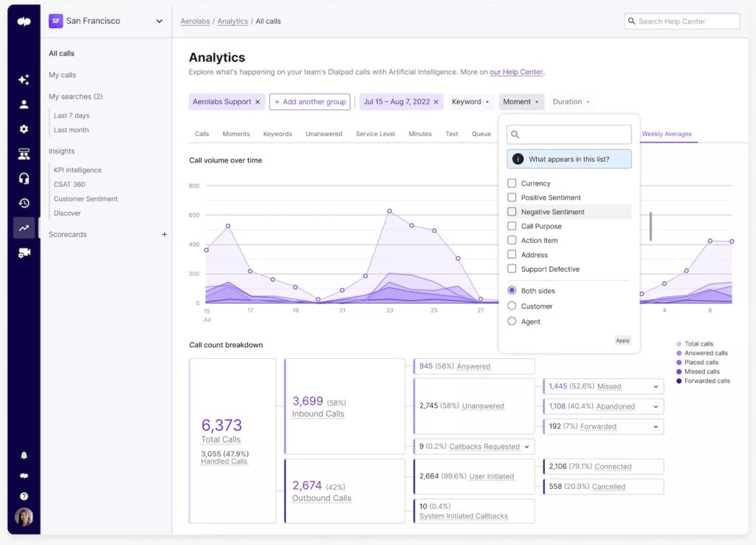Check the Negative Sentiment checkbox
The image size is (756, 545).
[x=512, y=212]
